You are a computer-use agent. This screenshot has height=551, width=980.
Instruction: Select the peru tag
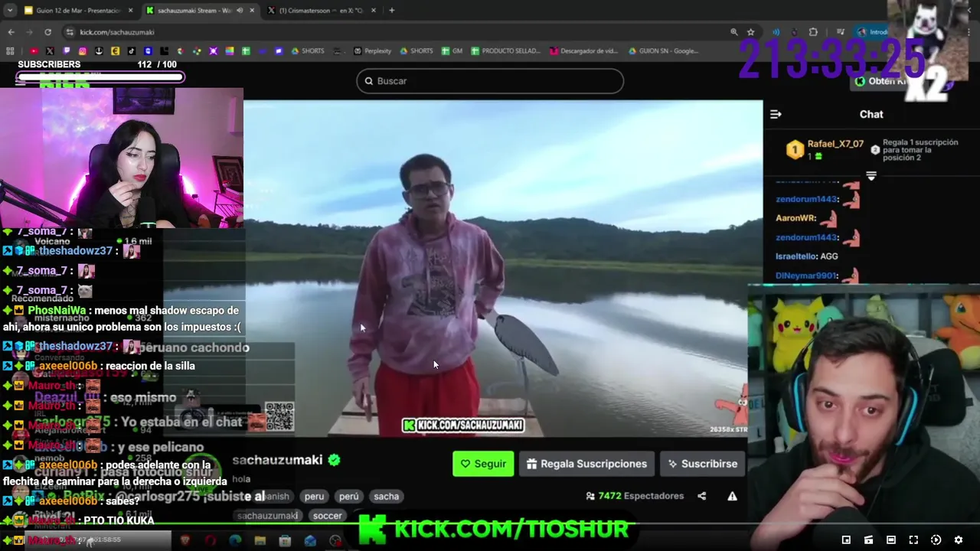(x=314, y=496)
